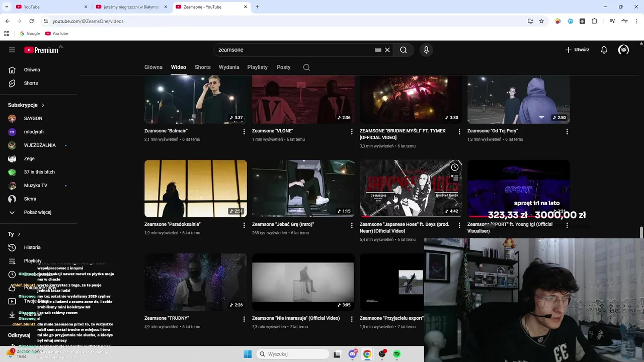This screenshot has height=362, width=644.
Task: Open the Google bookmark in bookmarks bar
Action: pyautogui.click(x=30, y=34)
